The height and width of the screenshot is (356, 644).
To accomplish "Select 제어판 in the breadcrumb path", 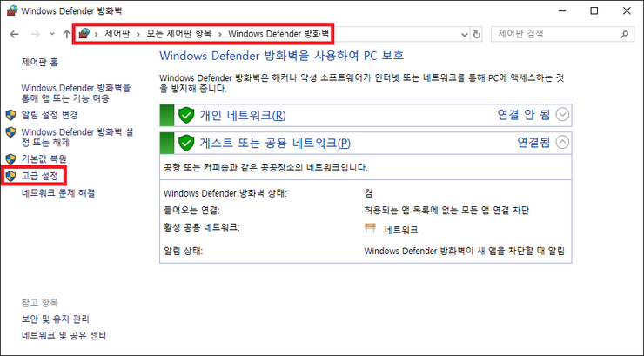I will pos(118,34).
